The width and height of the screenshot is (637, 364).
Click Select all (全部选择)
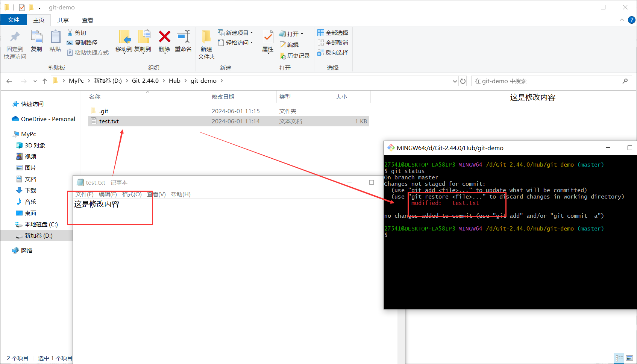coord(333,33)
